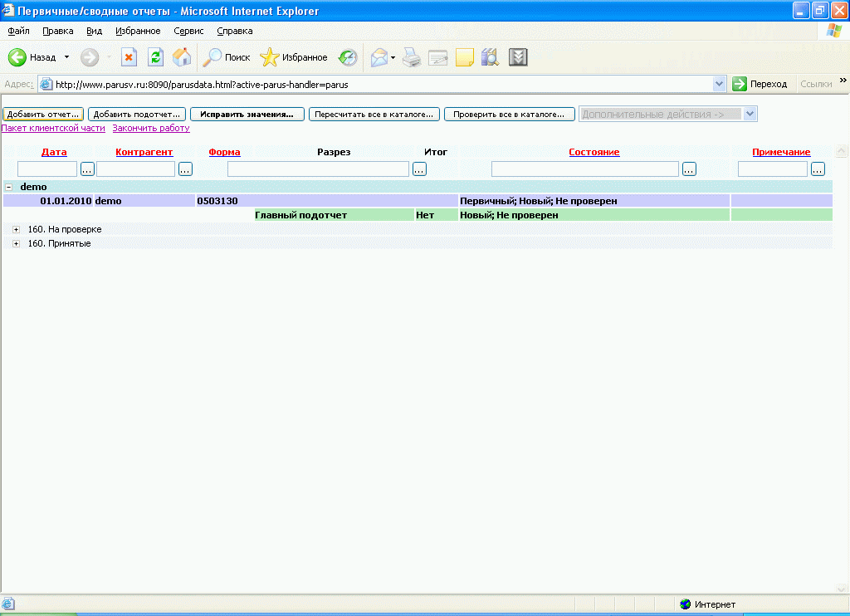Click the Добавить отчет... button
Screen dimensions: 850x616
(x=43, y=114)
